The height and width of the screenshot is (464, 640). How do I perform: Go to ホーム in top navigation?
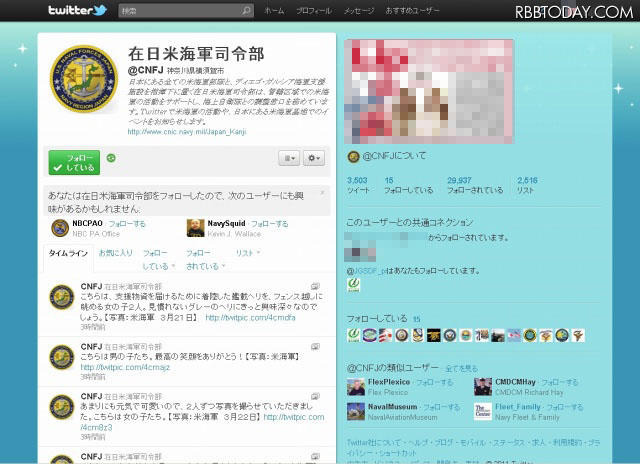point(274,11)
